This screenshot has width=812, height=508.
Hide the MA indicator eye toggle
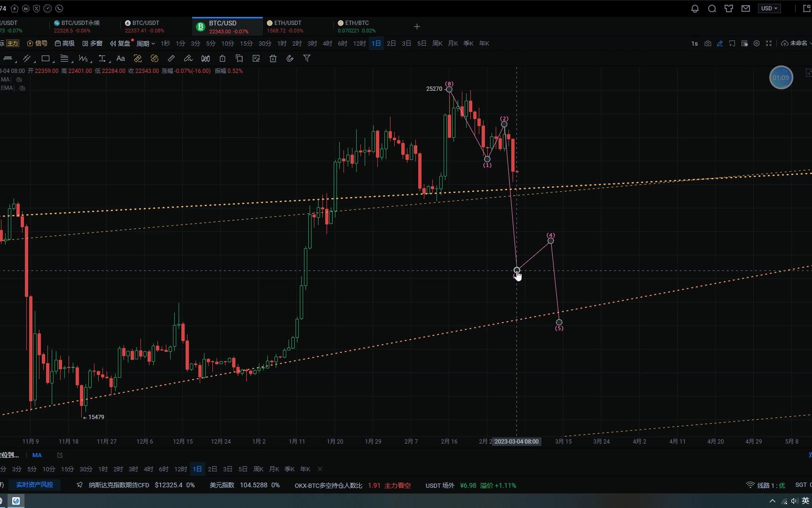(19, 79)
